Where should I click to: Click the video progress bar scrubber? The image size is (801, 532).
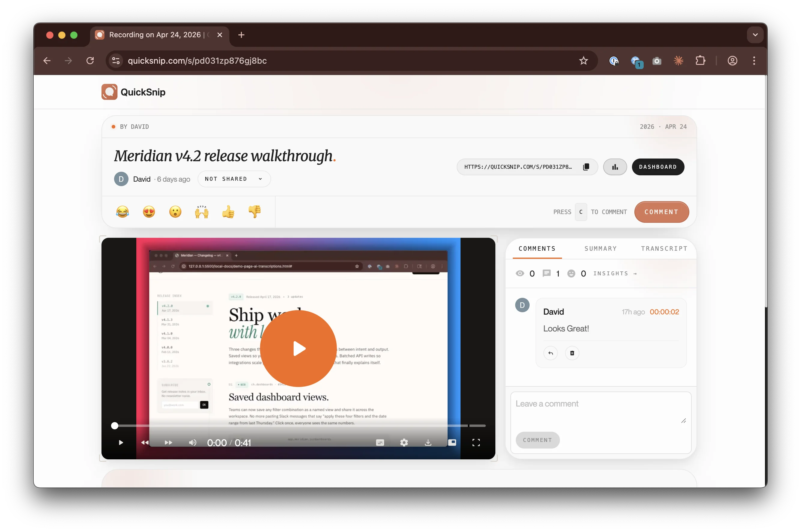click(x=115, y=425)
